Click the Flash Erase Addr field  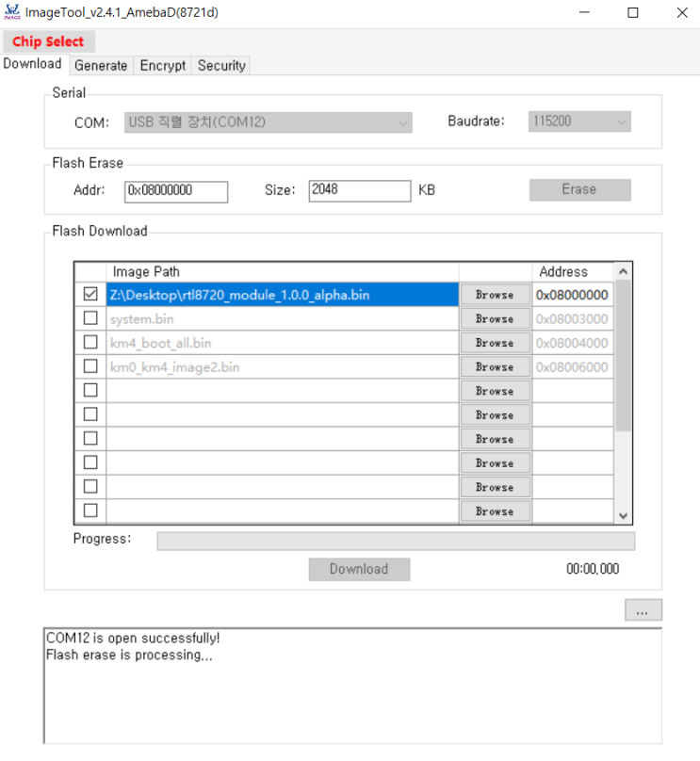pyautogui.click(x=176, y=190)
